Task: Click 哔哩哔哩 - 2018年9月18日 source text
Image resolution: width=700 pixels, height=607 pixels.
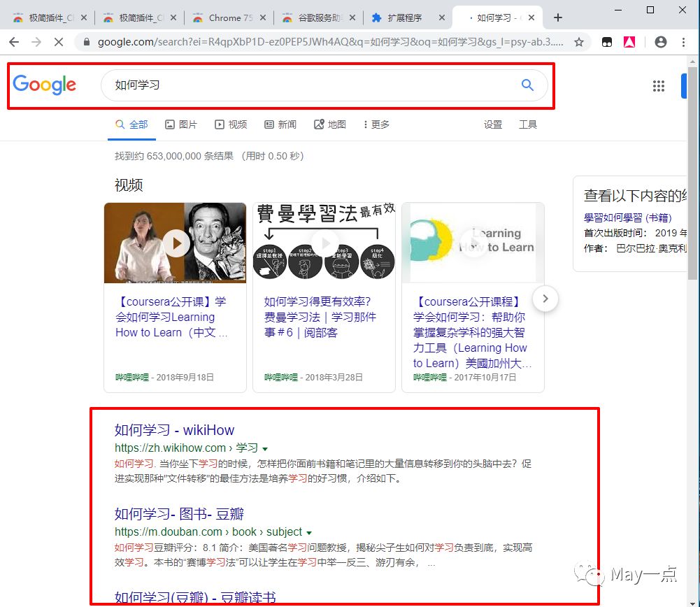Action: (164, 378)
